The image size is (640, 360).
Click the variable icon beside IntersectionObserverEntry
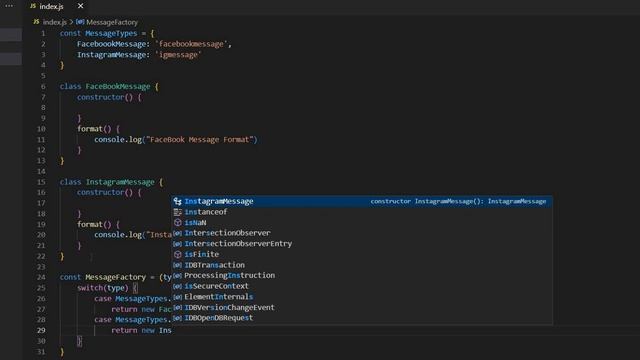coord(178,244)
